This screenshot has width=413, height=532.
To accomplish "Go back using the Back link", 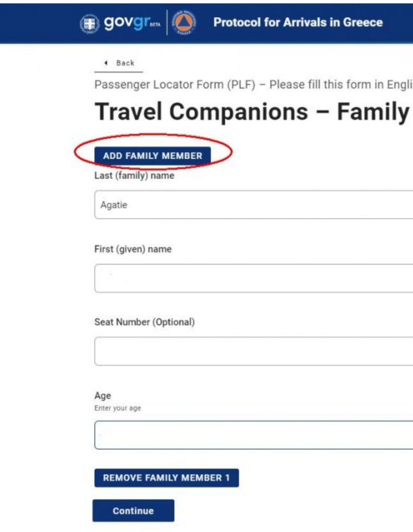I will pyautogui.click(x=119, y=63).
